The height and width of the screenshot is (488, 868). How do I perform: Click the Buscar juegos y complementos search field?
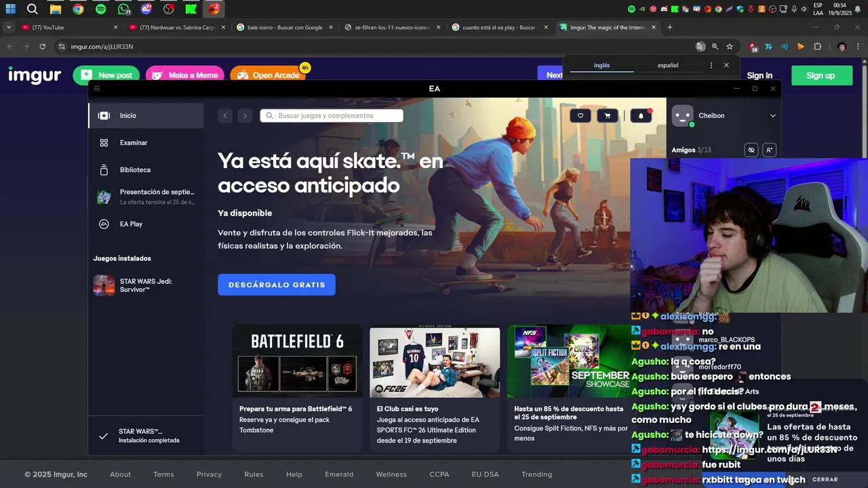point(332,116)
